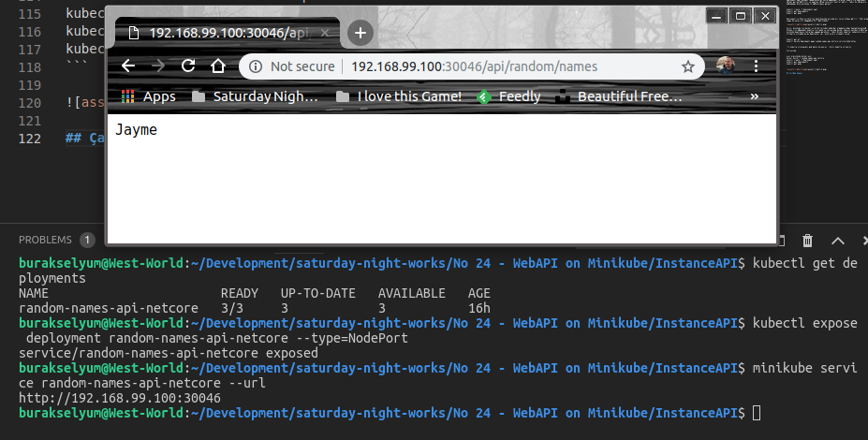Click the browser forward arrow
Image resolution: width=868 pixels, height=440 pixels.
(x=158, y=66)
